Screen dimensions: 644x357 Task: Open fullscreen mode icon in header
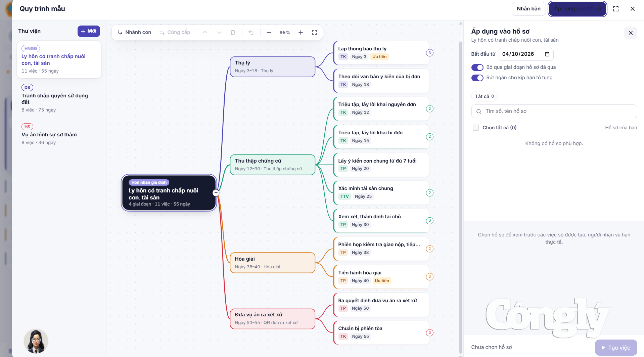point(615,9)
